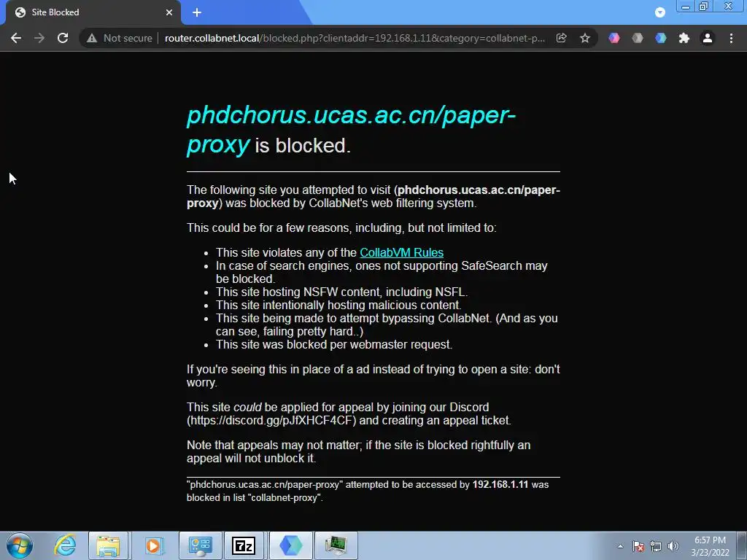Open 7-Zip from the taskbar
Screen dimensions: 747x560
[x=244, y=545]
